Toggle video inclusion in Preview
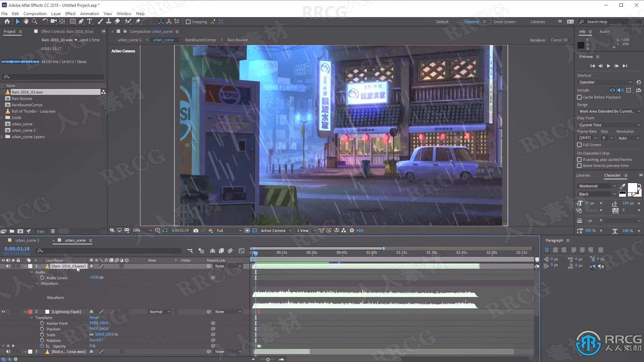 tap(612, 90)
